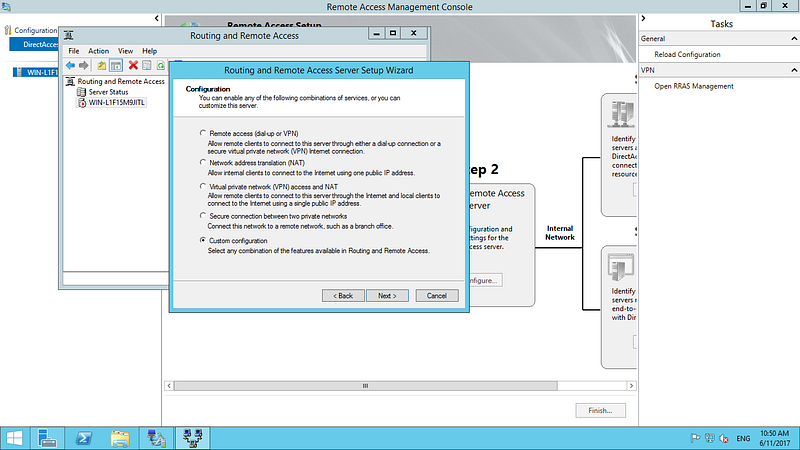This screenshot has width=800, height=450.
Task: Click the taskbar clock showing 10:50 AM
Action: pos(774,438)
